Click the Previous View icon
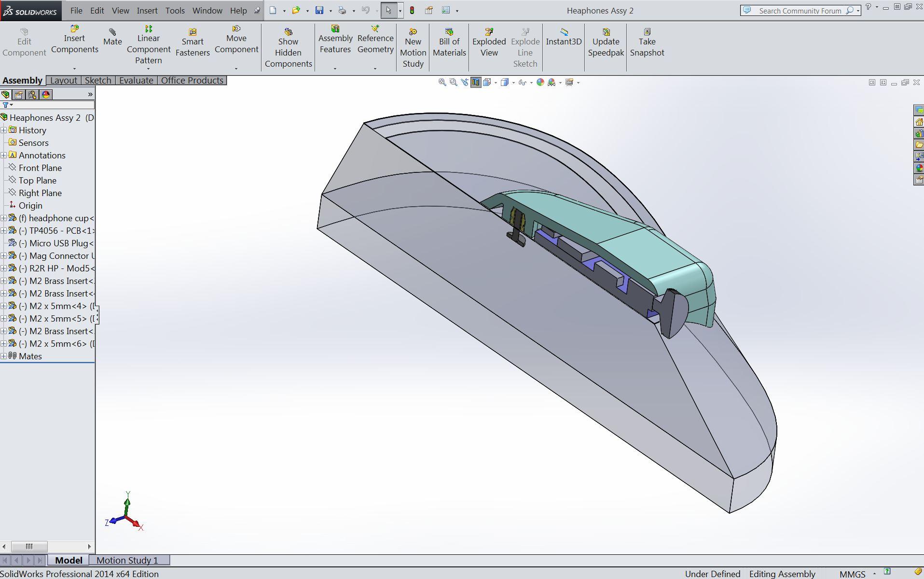The width and height of the screenshot is (924, 579). pyautogui.click(x=464, y=82)
